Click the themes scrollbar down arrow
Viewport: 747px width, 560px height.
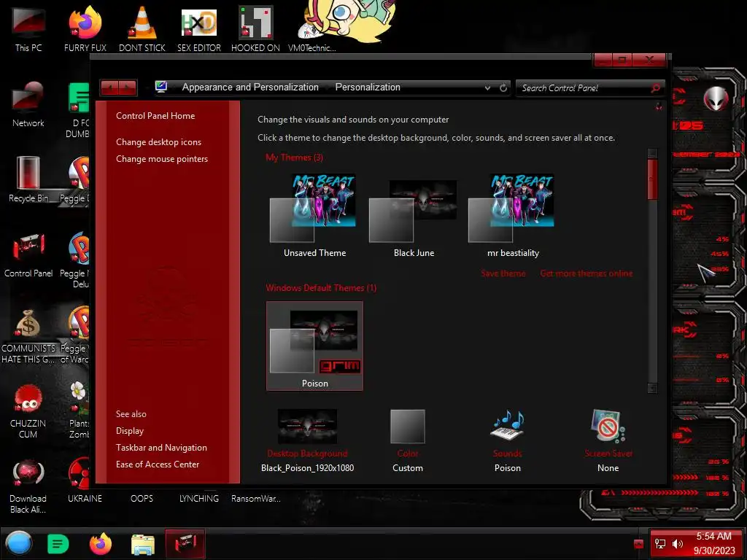[x=652, y=388]
